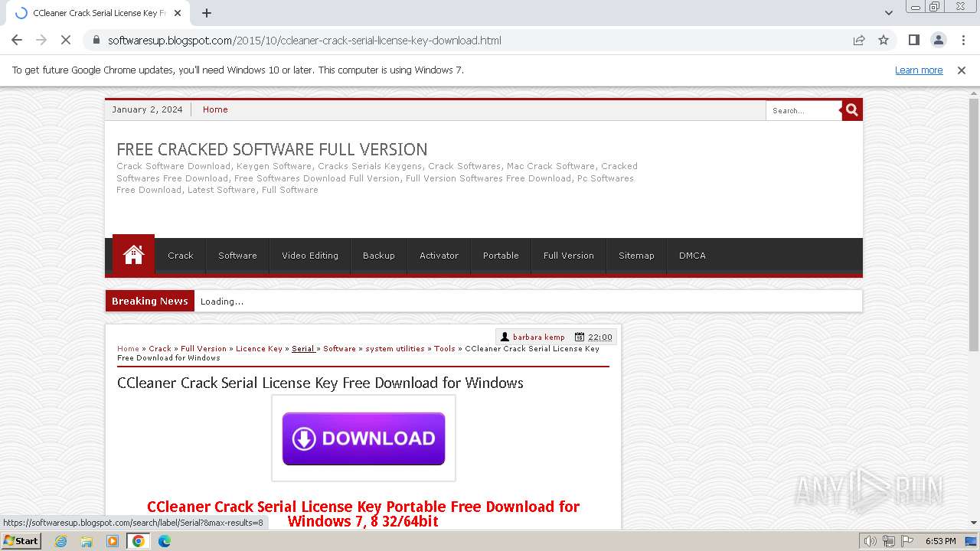The image size is (980, 551).
Task: Click the calendar icon beside 22:00
Action: 580,337
